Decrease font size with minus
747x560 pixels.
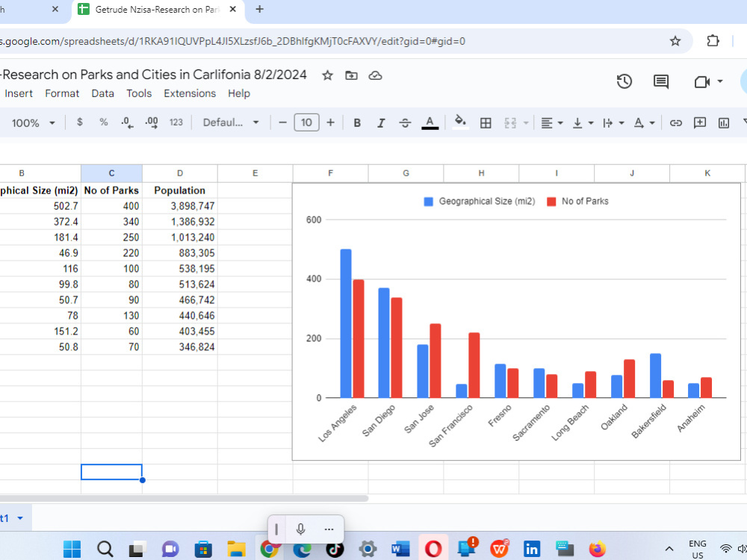pyautogui.click(x=282, y=122)
